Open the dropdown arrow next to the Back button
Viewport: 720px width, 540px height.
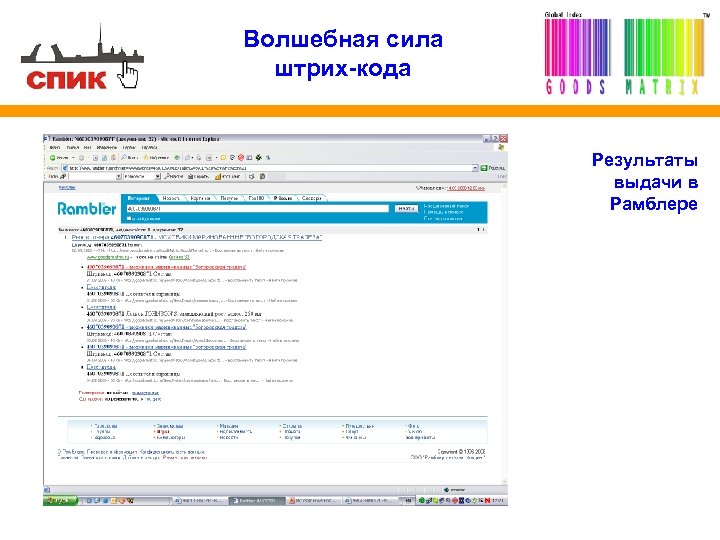click(x=73, y=158)
